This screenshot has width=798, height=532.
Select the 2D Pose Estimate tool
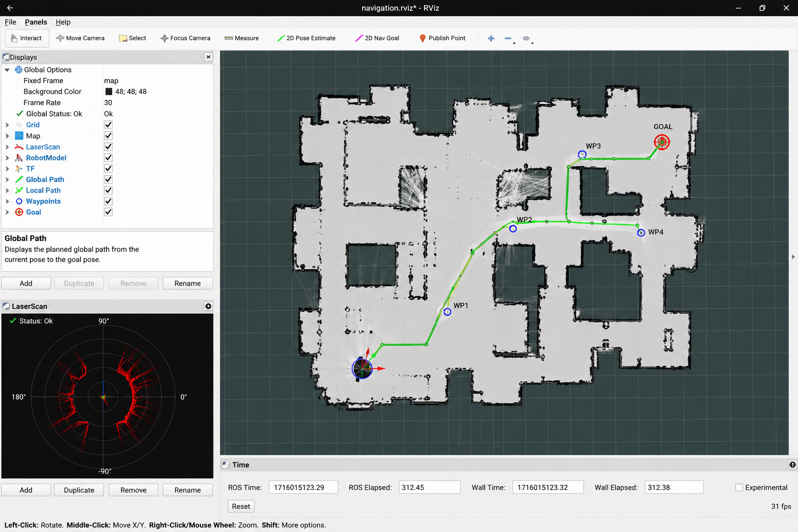[x=307, y=38]
